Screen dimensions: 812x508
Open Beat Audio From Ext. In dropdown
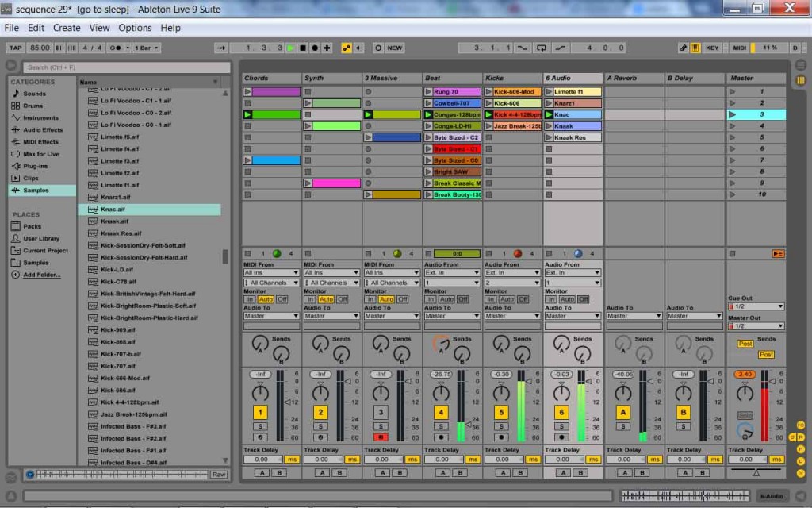(x=452, y=273)
